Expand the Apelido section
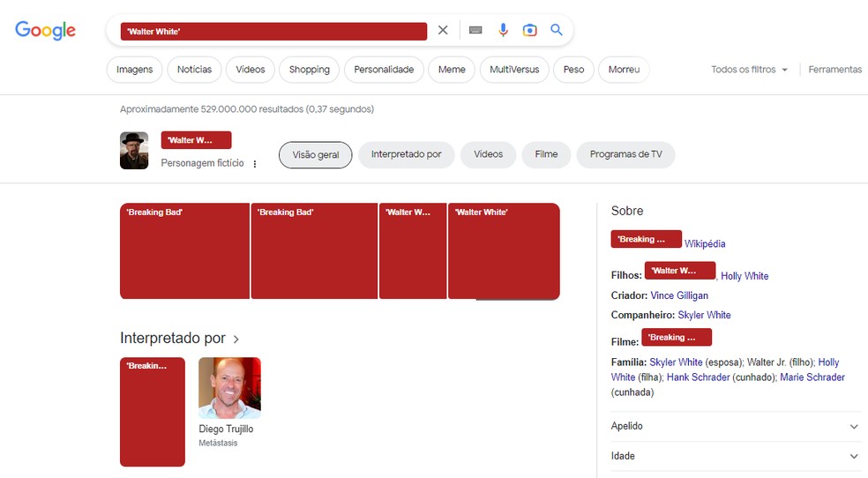The height and width of the screenshot is (478, 868). (736, 427)
